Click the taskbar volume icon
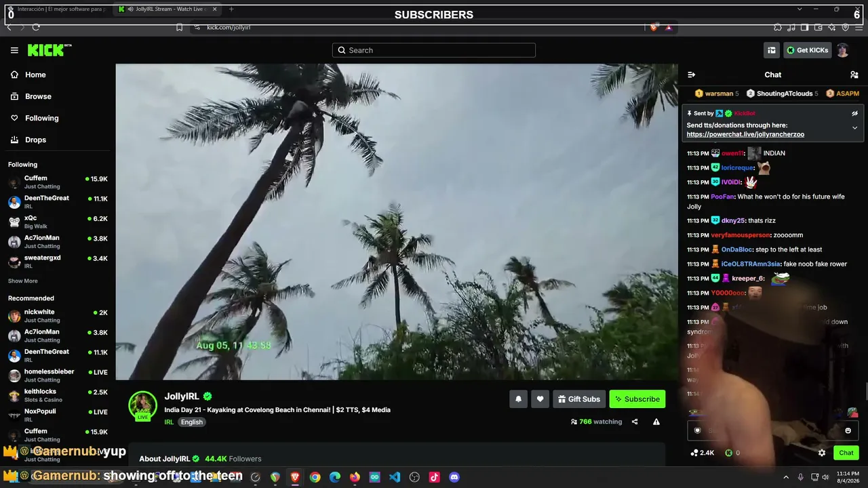This screenshot has width=868, height=488. point(825,477)
